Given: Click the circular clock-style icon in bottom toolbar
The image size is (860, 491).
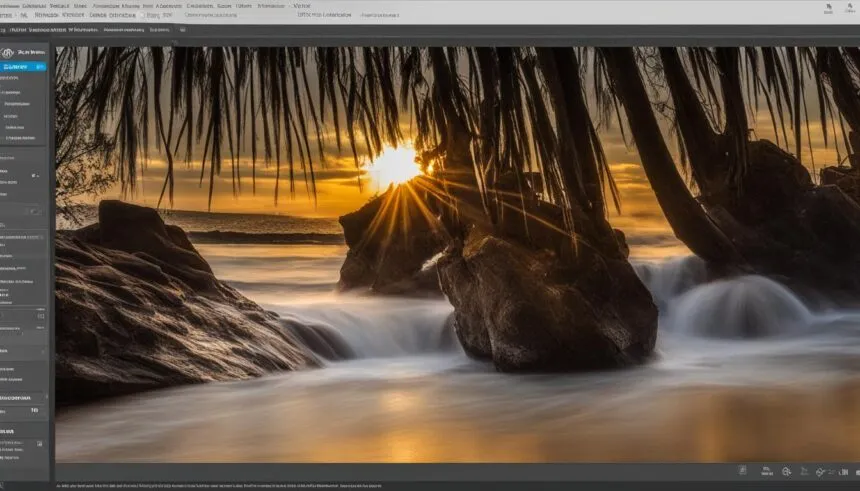Looking at the screenshot, I should 787,471.
